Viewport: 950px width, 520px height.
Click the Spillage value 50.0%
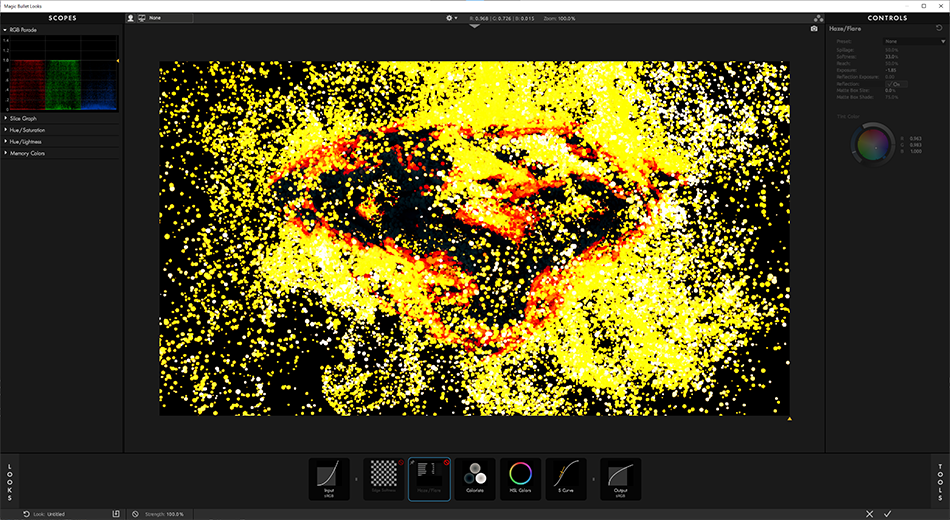[x=891, y=50]
